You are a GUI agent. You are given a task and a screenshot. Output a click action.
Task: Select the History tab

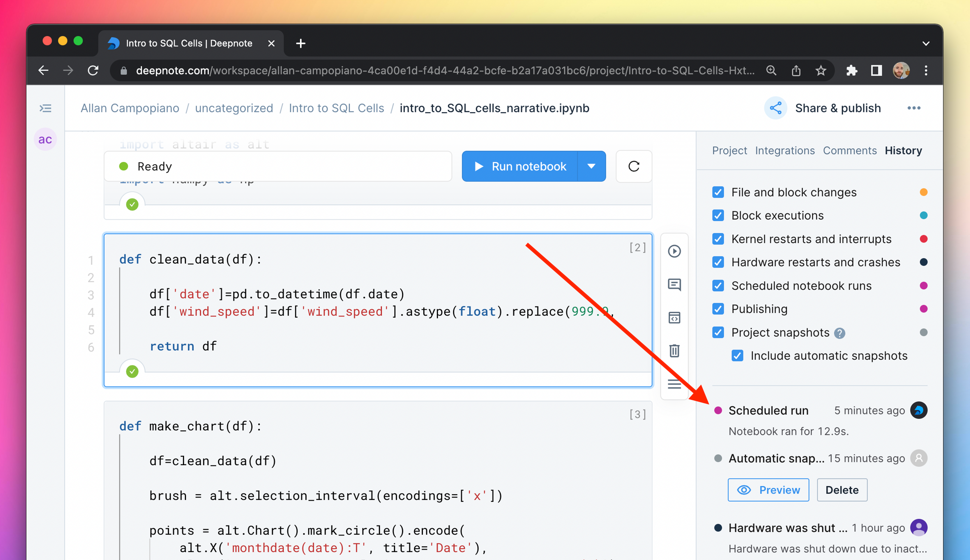click(903, 150)
